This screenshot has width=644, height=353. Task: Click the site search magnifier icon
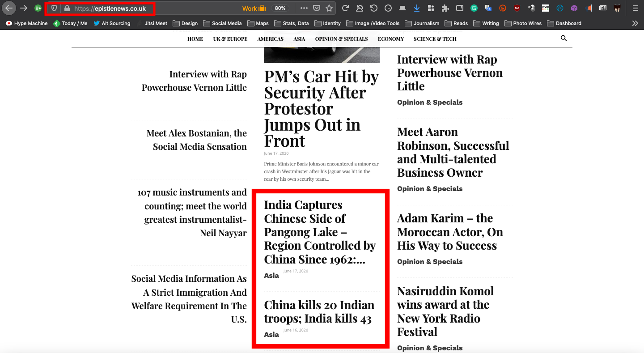[563, 38]
